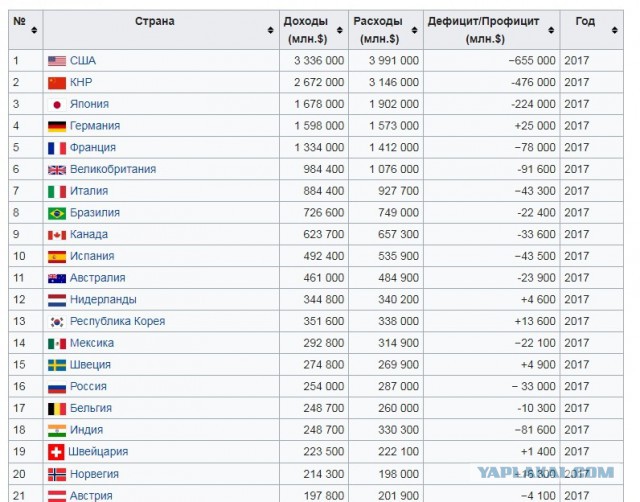Viewport: 640px width, 502px height.
Task: Select Switzerland surplus value +1 400
Action: pyautogui.click(x=538, y=451)
